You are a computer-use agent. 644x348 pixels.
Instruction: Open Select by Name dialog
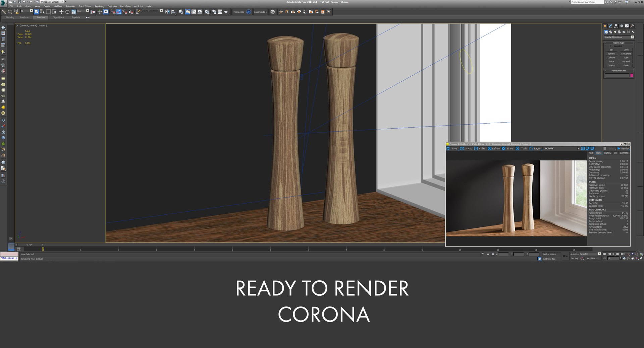coord(42,12)
